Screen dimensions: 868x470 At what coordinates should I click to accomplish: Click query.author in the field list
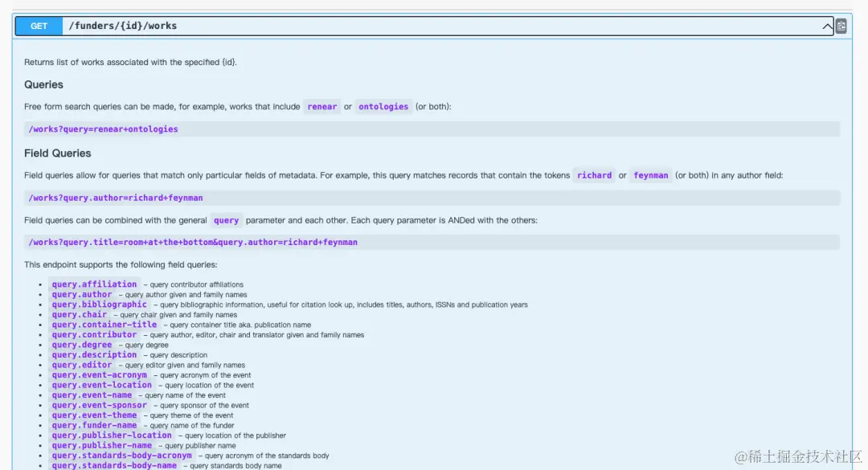(x=82, y=295)
